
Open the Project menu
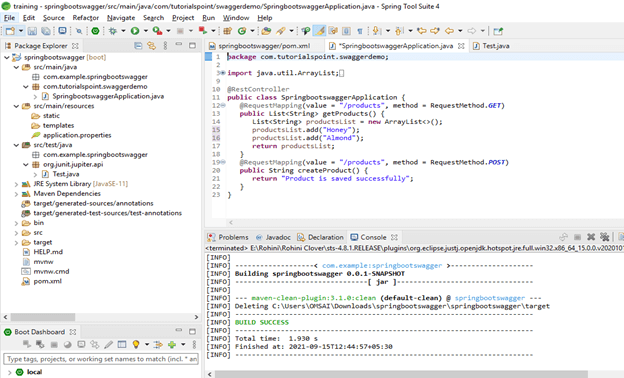tap(183, 18)
